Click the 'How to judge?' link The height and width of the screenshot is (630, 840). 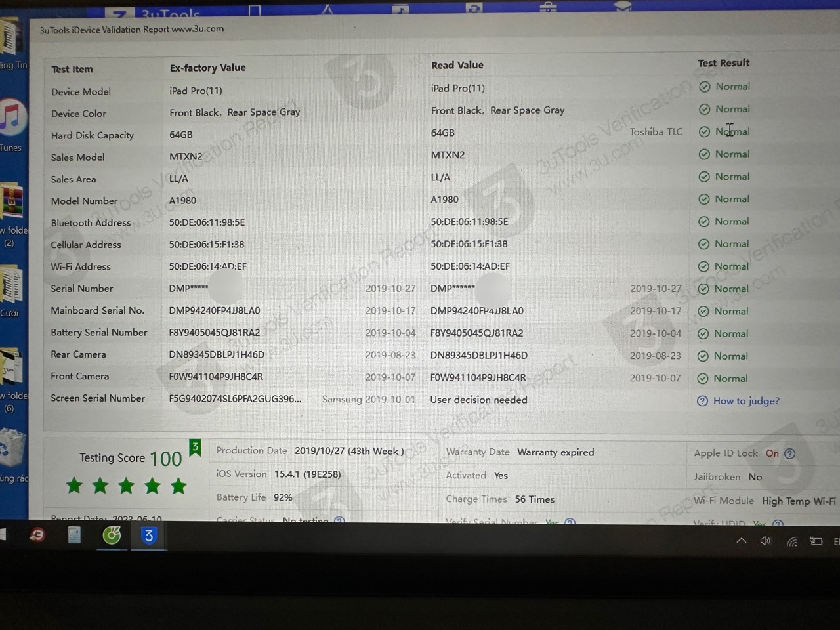pyautogui.click(x=746, y=401)
